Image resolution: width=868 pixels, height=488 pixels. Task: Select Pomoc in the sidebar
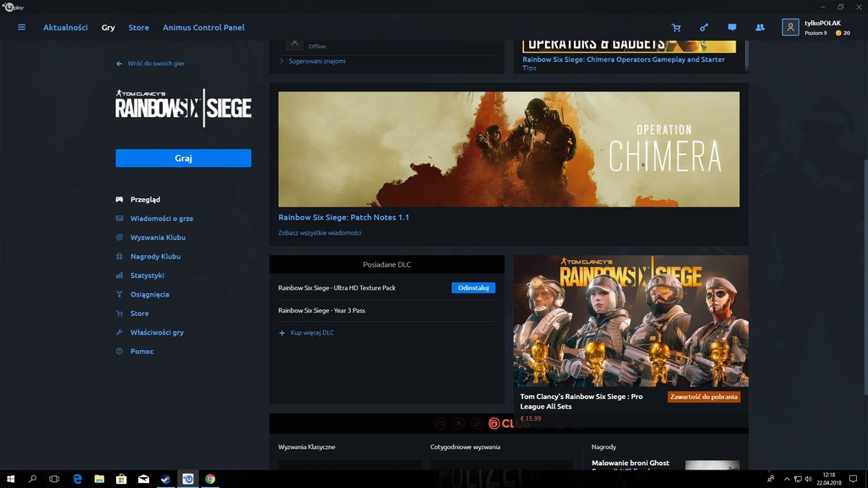(142, 352)
